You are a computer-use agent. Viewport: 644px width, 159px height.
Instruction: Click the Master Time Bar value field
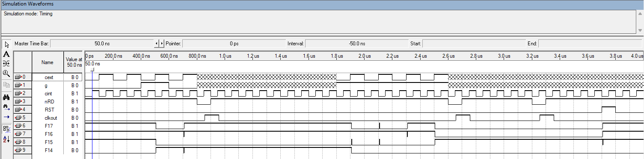pyautogui.click(x=102, y=44)
